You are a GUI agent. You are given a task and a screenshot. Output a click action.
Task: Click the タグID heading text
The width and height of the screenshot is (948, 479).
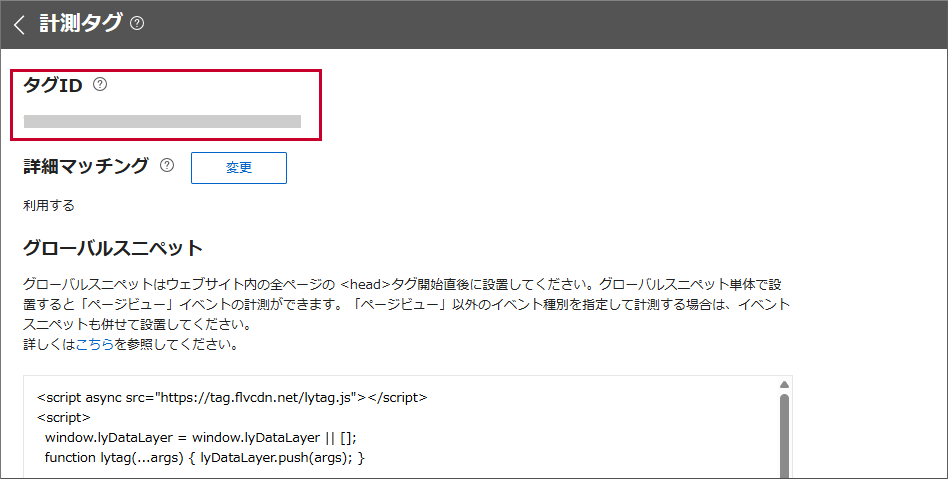click(53, 85)
